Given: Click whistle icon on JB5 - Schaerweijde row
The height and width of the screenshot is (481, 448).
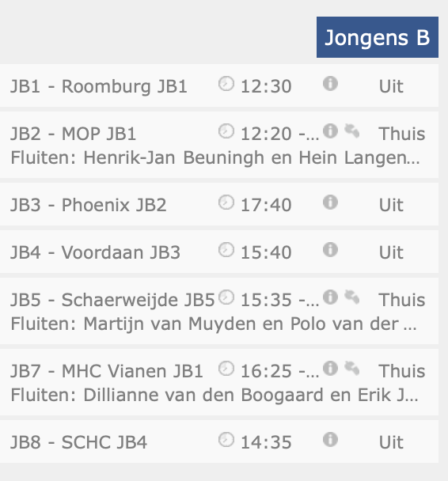Looking at the screenshot, I should (352, 297).
